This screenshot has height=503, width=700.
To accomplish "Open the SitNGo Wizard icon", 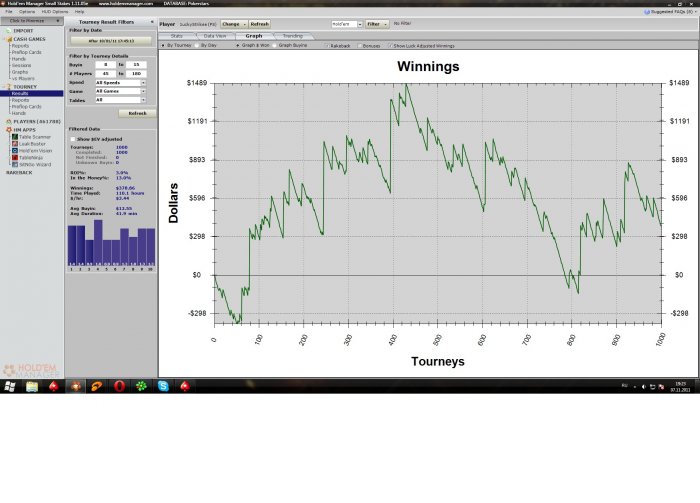I will pos(15,165).
